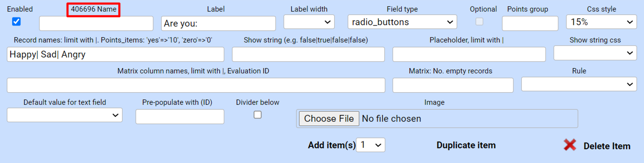The height and width of the screenshot is (163, 644).
Task: Focus the Points group input field
Action: [530, 23]
